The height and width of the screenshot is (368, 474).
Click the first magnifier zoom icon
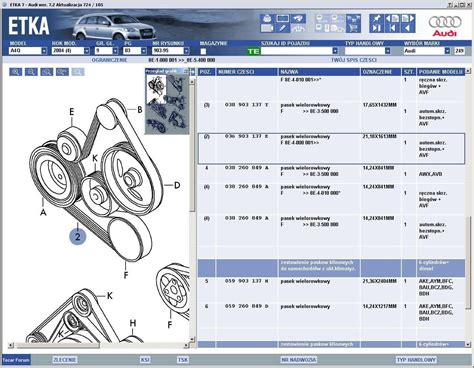16,72
